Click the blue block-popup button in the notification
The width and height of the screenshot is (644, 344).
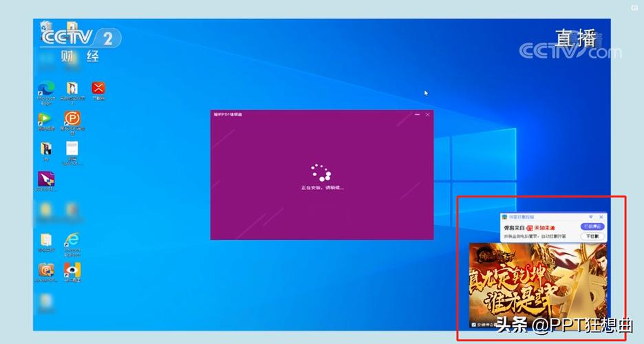pos(592,226)
